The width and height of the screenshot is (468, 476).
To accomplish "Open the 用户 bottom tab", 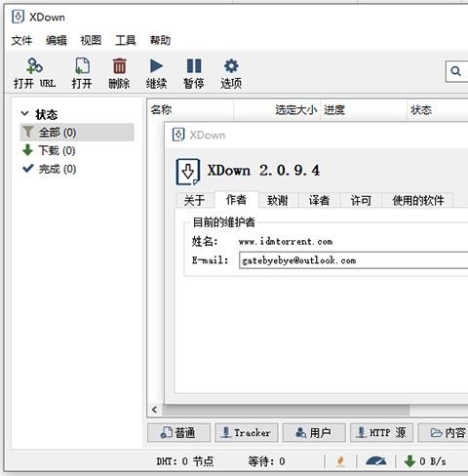I will [x=314, y=433].
